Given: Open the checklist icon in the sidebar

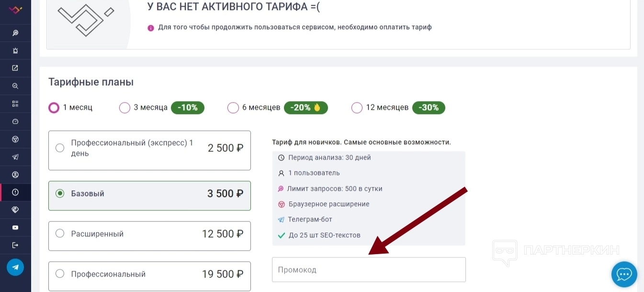Looking at the screenshot, I should pyautogui.click(x=15, y=104).
